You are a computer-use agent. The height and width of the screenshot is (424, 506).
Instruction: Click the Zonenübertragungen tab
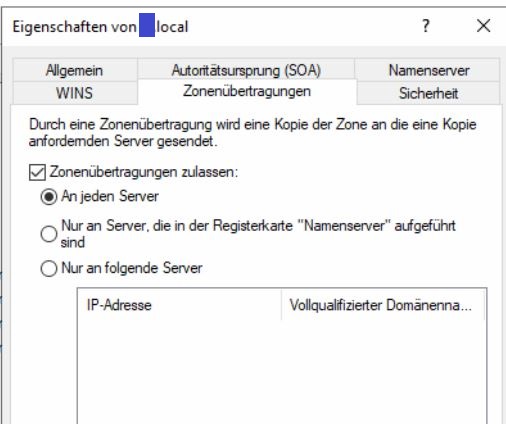247,91
